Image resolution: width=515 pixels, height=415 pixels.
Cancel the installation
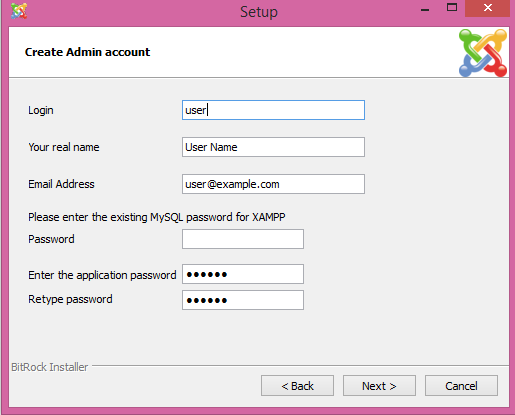point(461,386)
